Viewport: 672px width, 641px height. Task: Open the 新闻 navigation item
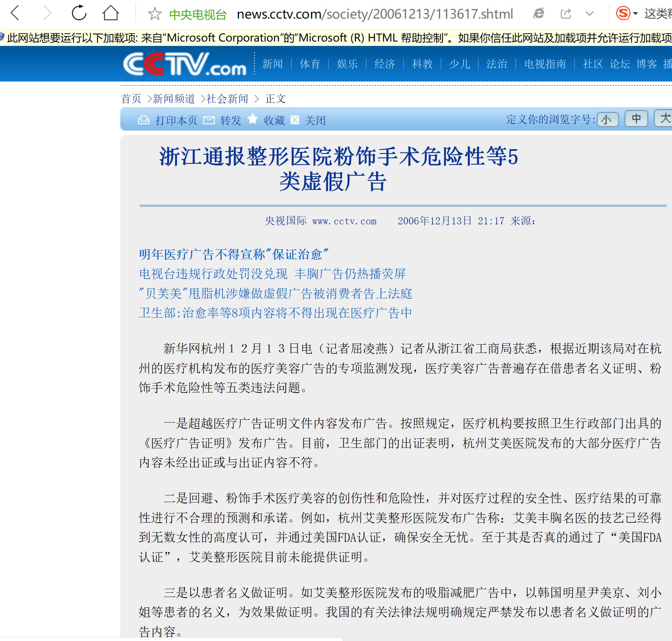click(x=273, y=64)
